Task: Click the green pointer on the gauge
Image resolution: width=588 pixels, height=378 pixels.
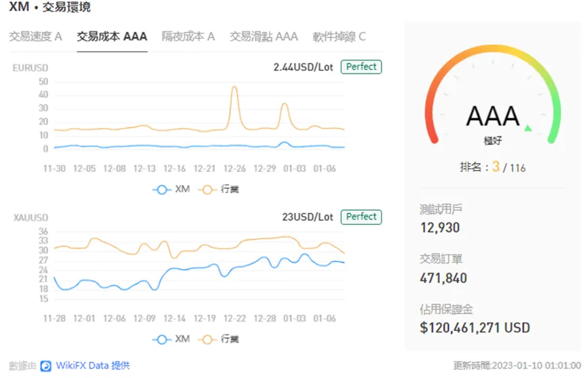Action: (528, 128)
